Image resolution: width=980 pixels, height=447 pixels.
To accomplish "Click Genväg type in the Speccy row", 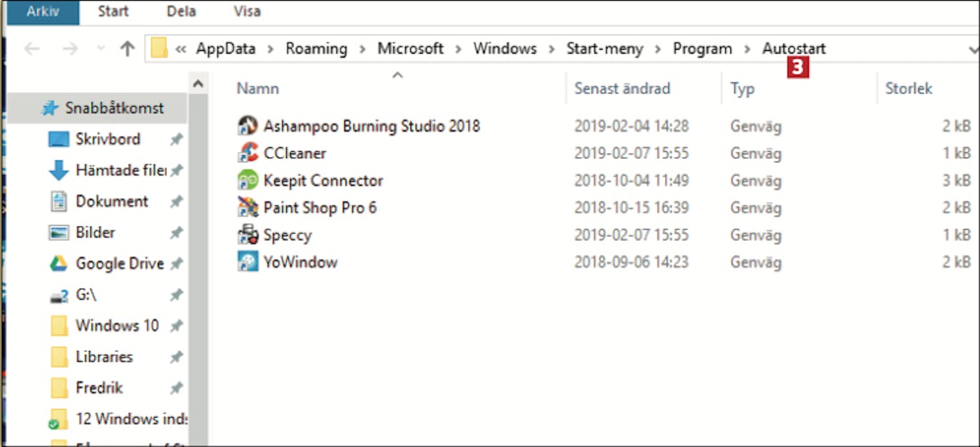I will tap(756, 235).
